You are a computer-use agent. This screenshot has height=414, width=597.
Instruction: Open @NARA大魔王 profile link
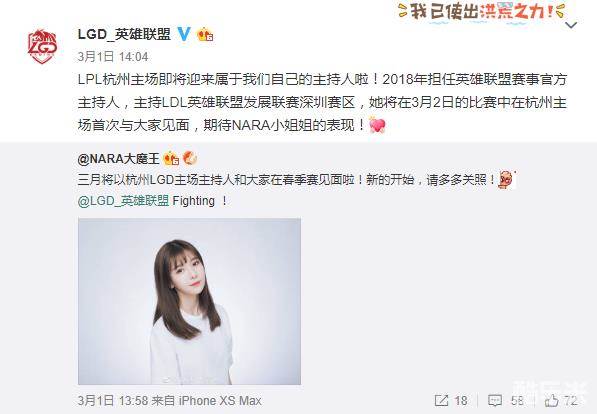click(x=118, y=158)
